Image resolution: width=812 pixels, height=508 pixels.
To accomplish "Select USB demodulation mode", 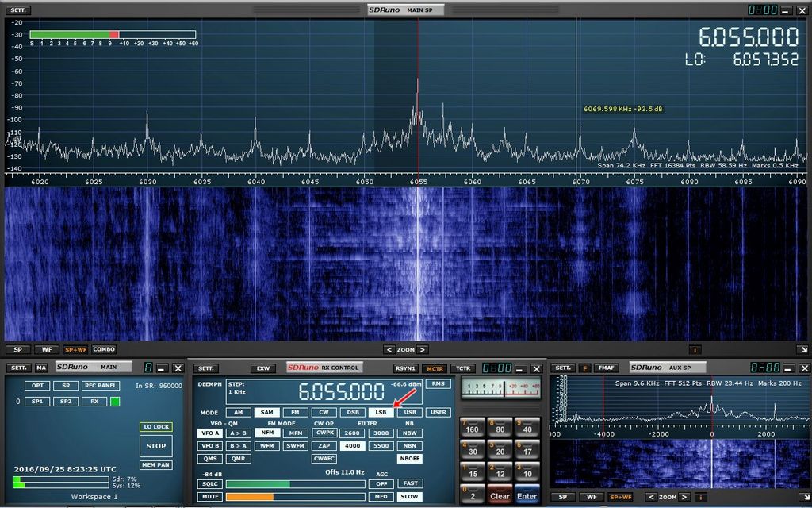I will pos(412,412).
